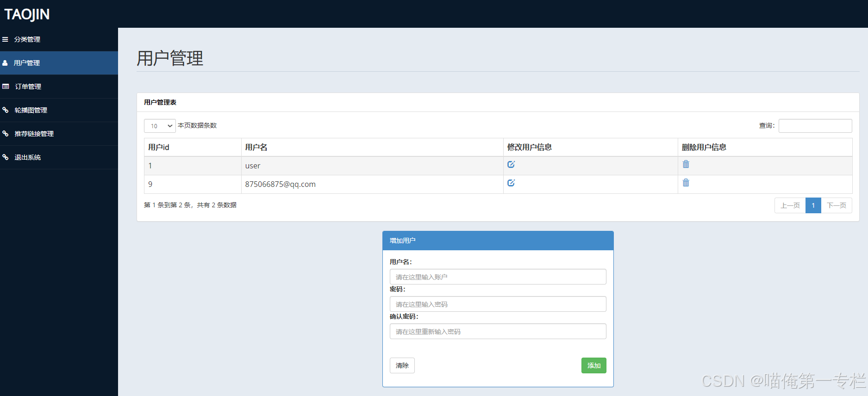Click the card icon beside 订单管理
The width and height of the screenshot is (868, 396).
pyautogui.click(x=6, y=87)
